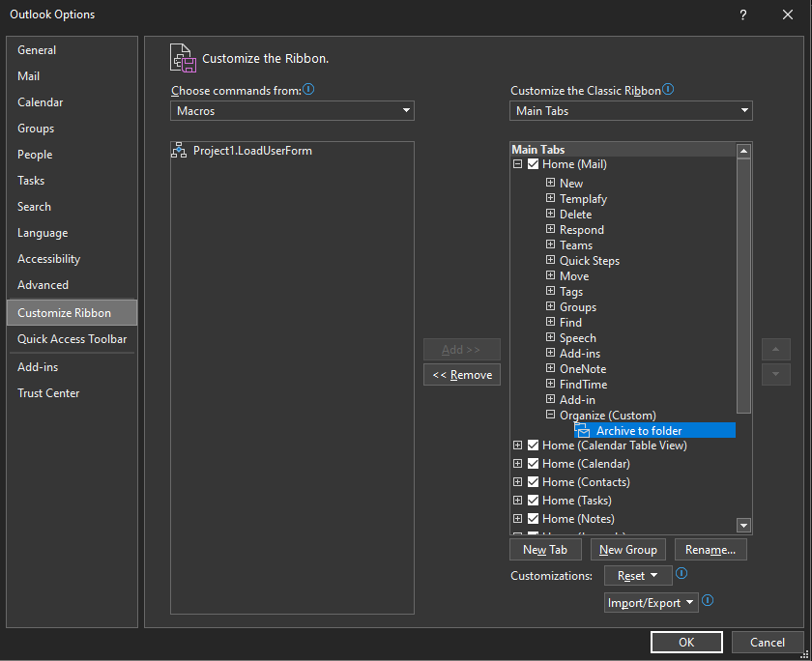Click the New Tab button
812x661 pixels.
coord(545,550)
